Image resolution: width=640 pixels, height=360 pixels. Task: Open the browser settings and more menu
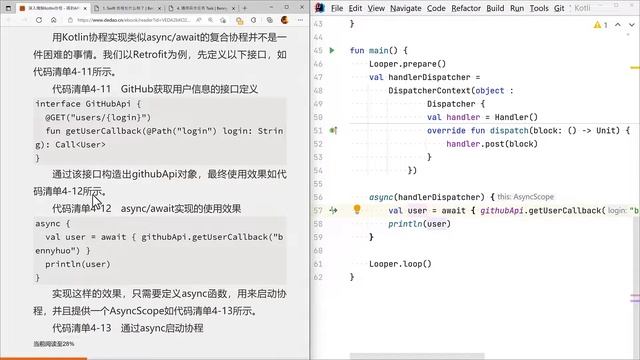pyautogui.click(x=300, y=20)
